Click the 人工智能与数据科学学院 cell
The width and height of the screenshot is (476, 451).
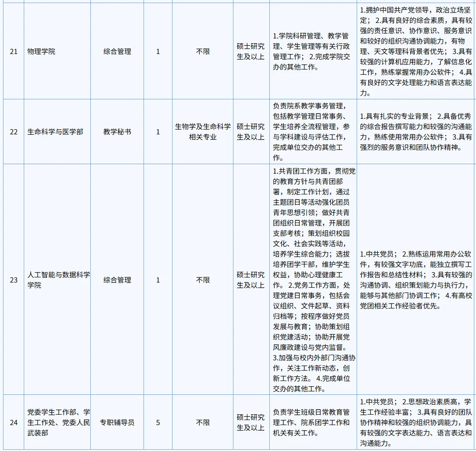pyautogui.click(x=58, y=279)
